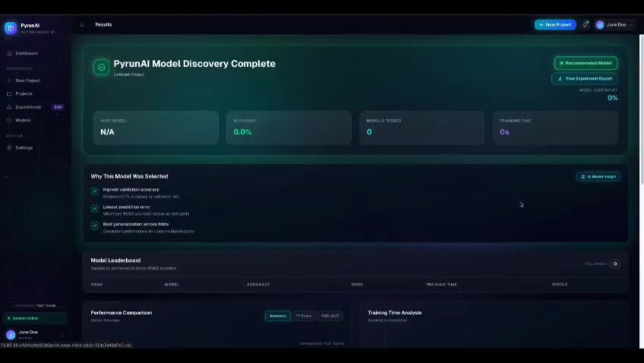This screenshot has height=363, width=644.
Task: Click the Model Confidence 0% value
Action: click(612, 98)
